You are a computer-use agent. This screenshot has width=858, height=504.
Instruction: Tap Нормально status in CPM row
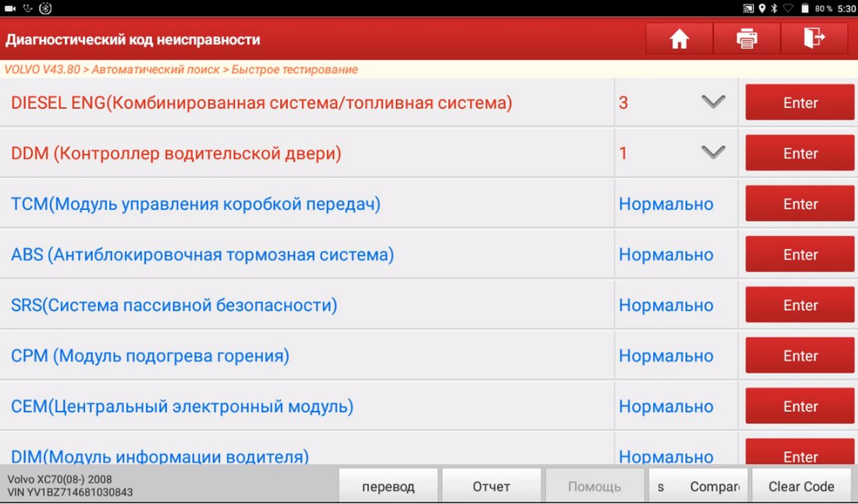tap(666, 356)
